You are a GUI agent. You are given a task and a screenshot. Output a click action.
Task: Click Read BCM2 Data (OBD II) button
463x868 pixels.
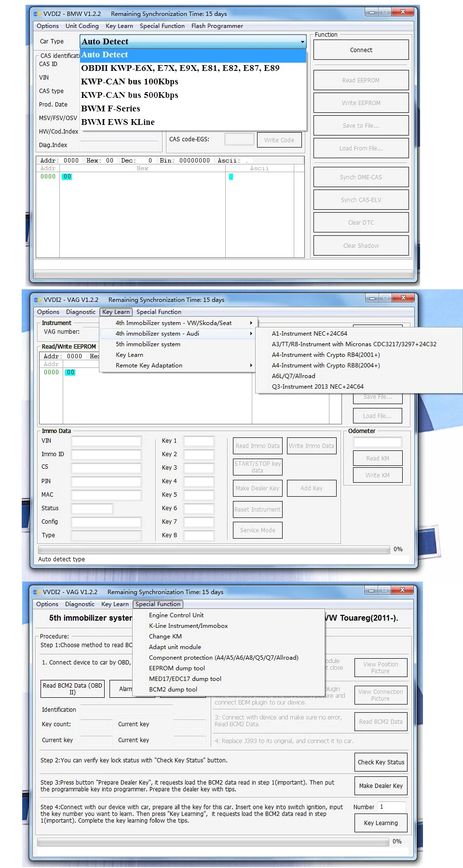[x=72, y=689]
